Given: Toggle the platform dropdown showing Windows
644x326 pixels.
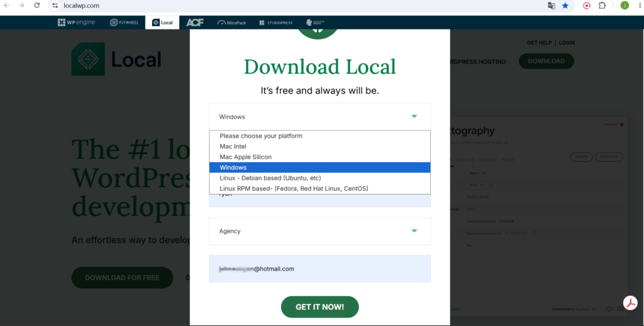Looking at the screenshot, I should pyautogui.click(x=320, y=116).
